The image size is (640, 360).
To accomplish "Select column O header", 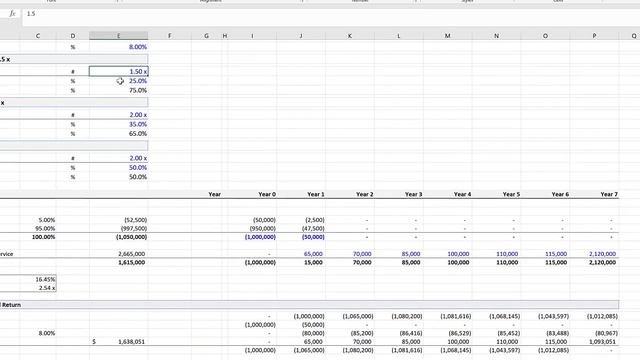I will coord(545,36).
